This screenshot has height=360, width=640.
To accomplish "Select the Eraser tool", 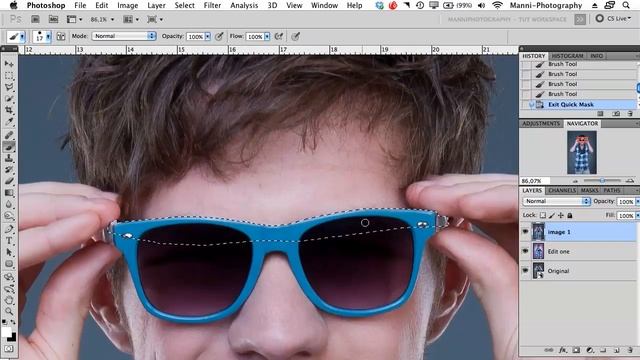I will click(9, 181).
